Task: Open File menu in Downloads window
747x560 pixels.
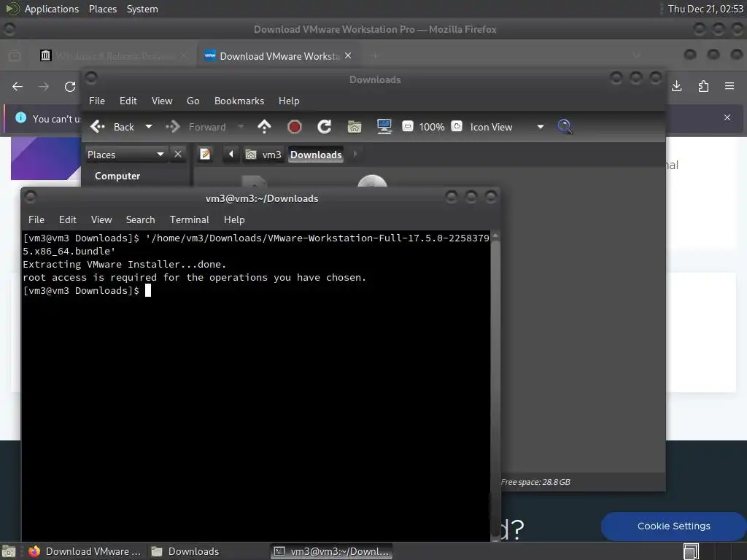Action: (x=97, y=101)
